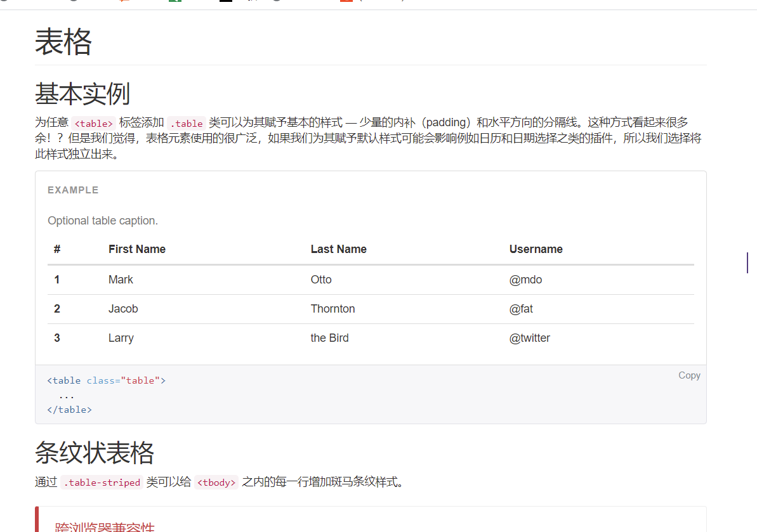Click the "EXAMPLE" label
The height and width of the screenshot is (532, 757).
click(x=73, y=190)
